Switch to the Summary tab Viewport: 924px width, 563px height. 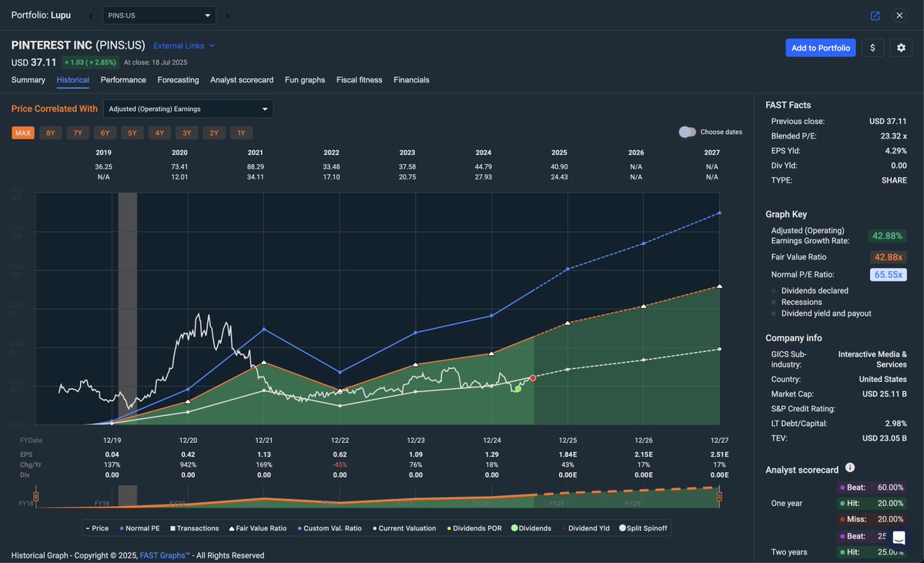[28, 80]
